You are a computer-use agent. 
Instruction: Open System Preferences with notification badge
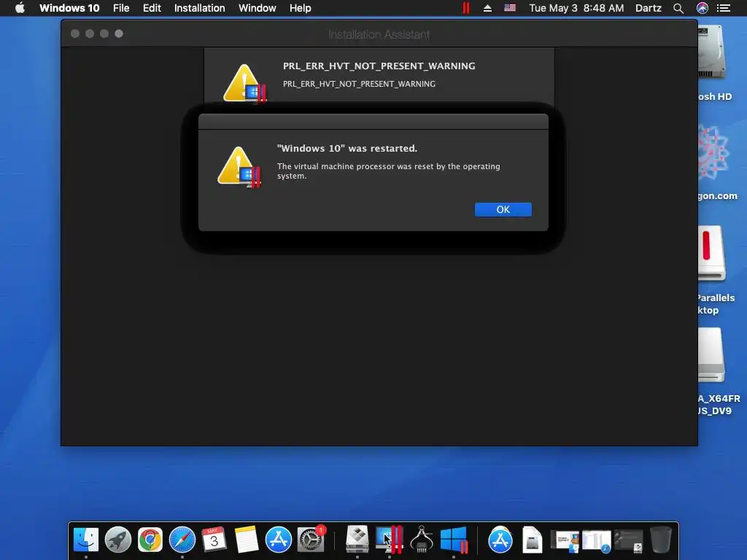pyautogui.click(x=311, y=540)
